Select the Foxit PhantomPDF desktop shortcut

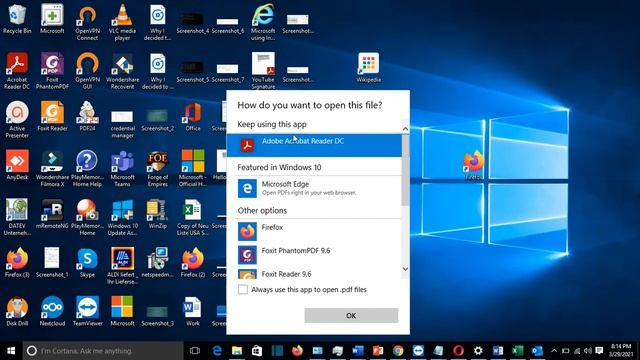point(52,71)
